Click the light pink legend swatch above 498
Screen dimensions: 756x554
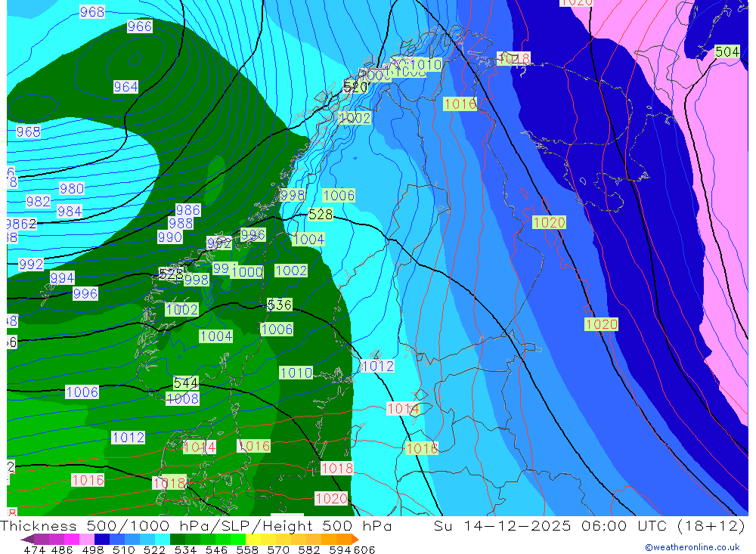(x=87, y=539)
